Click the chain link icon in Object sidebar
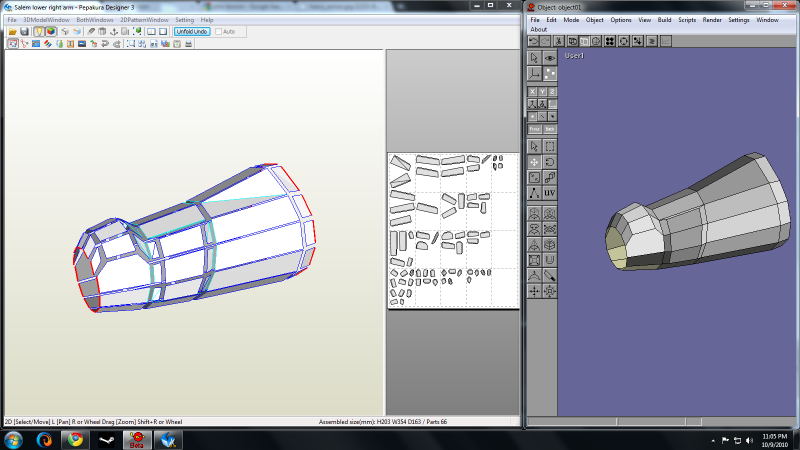 point(549,178)
